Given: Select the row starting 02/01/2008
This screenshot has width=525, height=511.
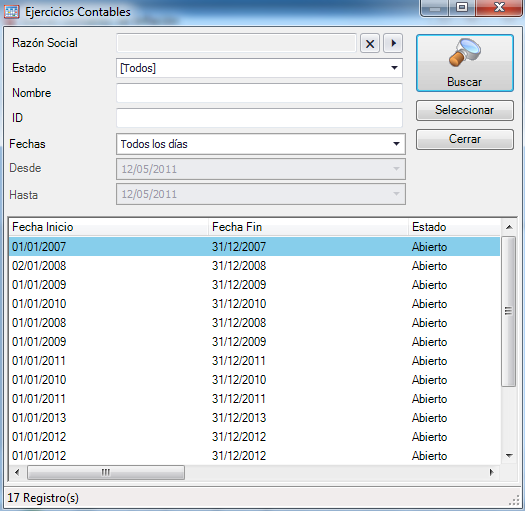Looking at the screenshot, I should [254, 266].
